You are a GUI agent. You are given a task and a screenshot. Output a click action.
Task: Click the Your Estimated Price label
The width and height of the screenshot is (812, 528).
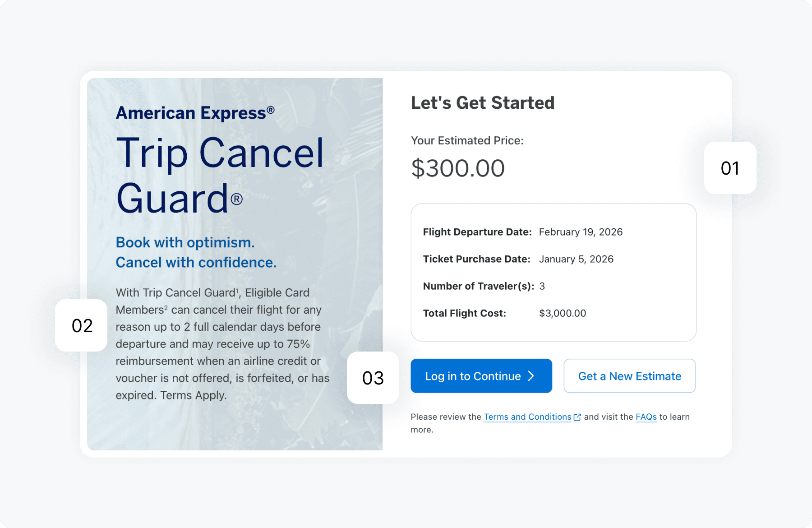[467, 141]
